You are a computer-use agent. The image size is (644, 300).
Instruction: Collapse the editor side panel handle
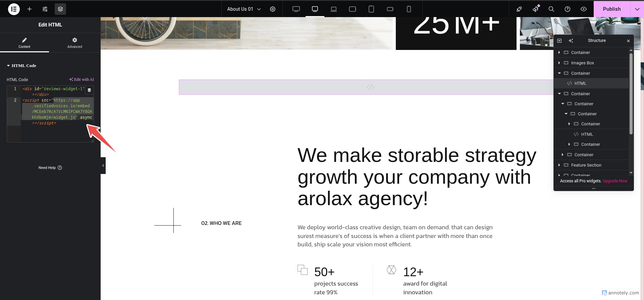tap(103, 166)
